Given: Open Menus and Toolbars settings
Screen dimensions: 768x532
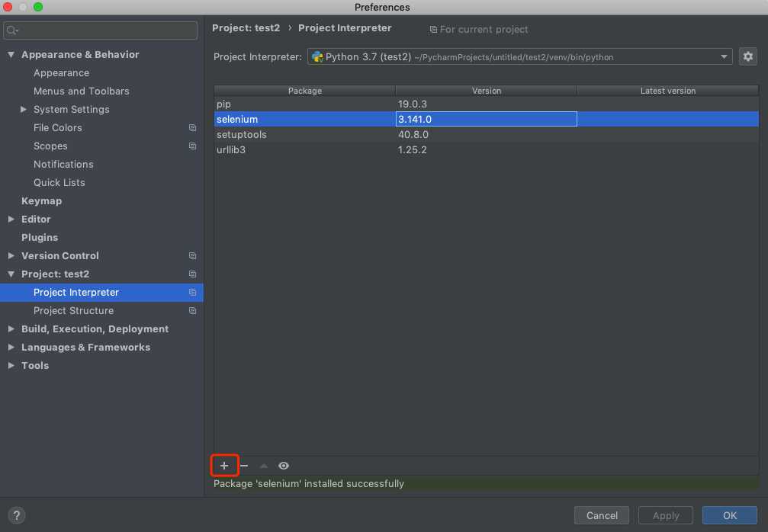Looking at the screenshot, I should pyautogui.click(x=82, y=91).
